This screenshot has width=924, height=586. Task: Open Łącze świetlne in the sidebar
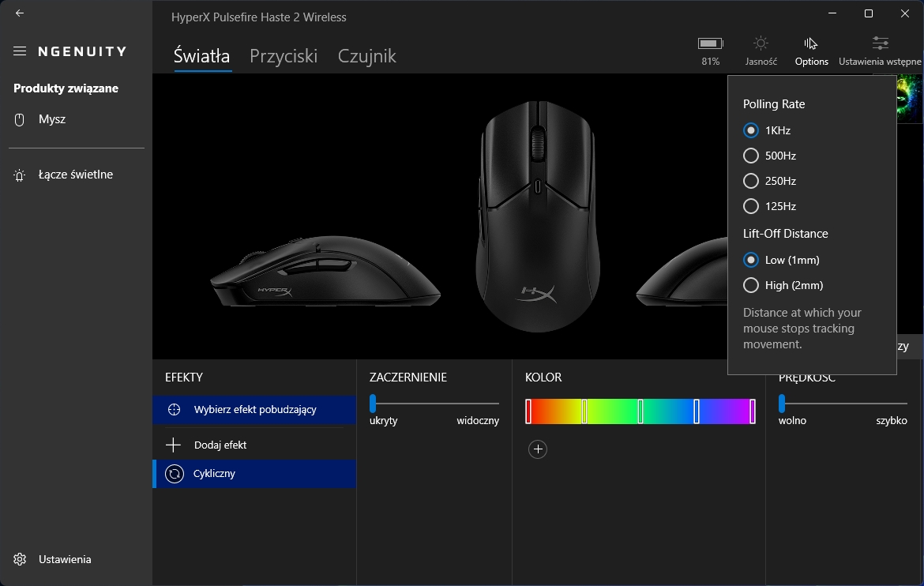pos(76,175)
